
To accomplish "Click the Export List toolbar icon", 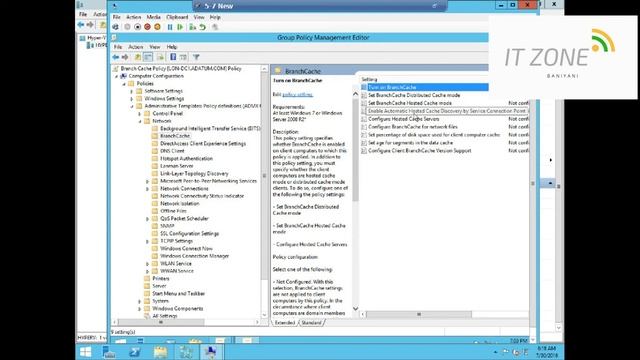I will point(160,57).
